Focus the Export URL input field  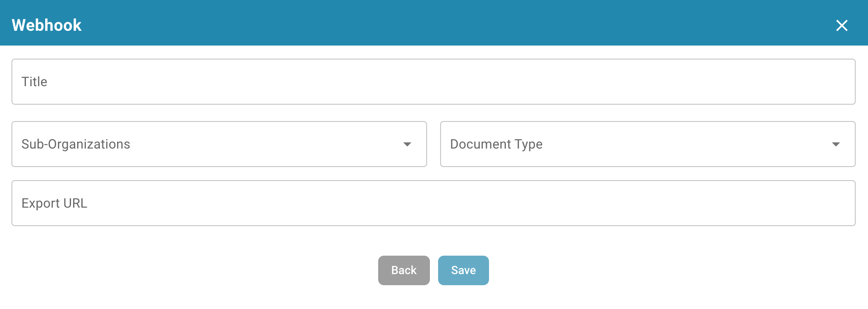coord(433,203)
